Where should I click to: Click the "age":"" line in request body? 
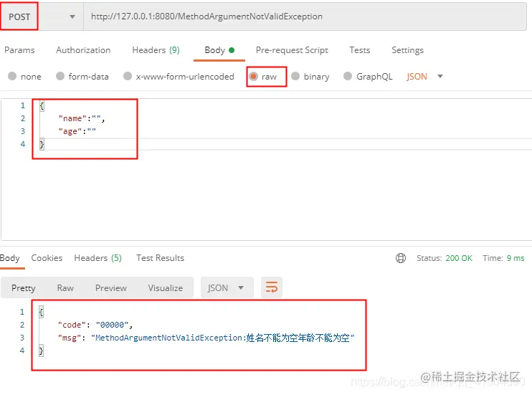[x=77, y=131]
